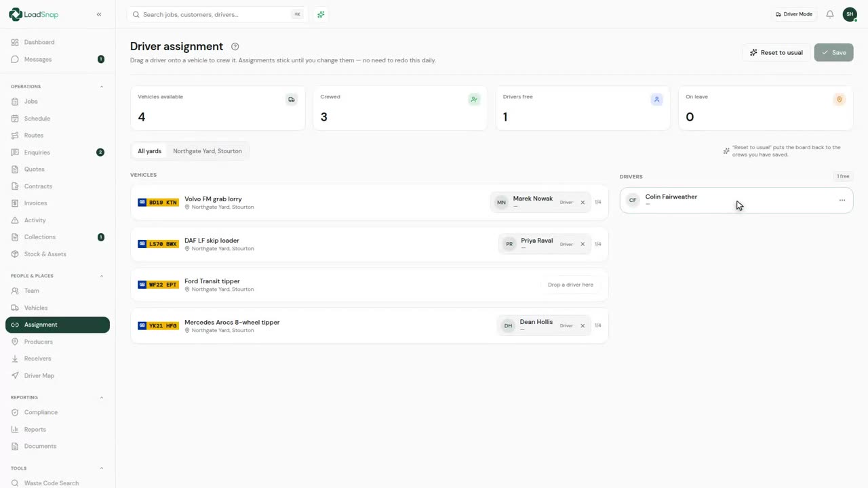868x488 pixels.
Task: Open Compliance in the sidebar
Action: click(58, 412)
